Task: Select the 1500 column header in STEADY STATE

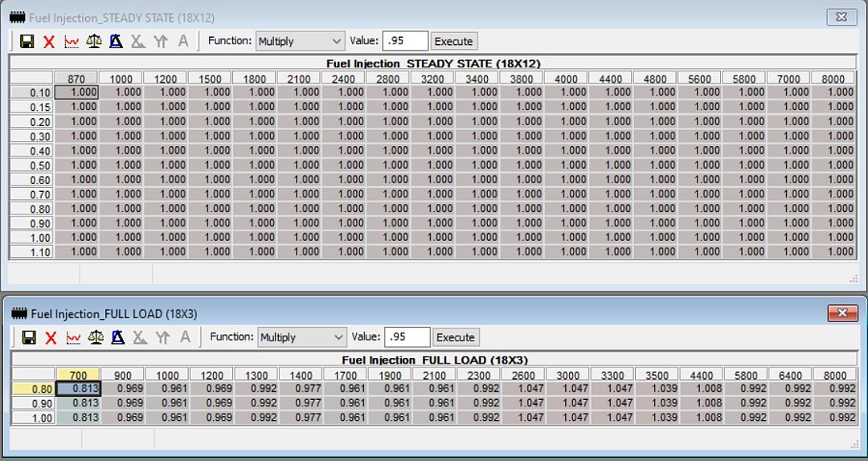Action: point(210,79)
